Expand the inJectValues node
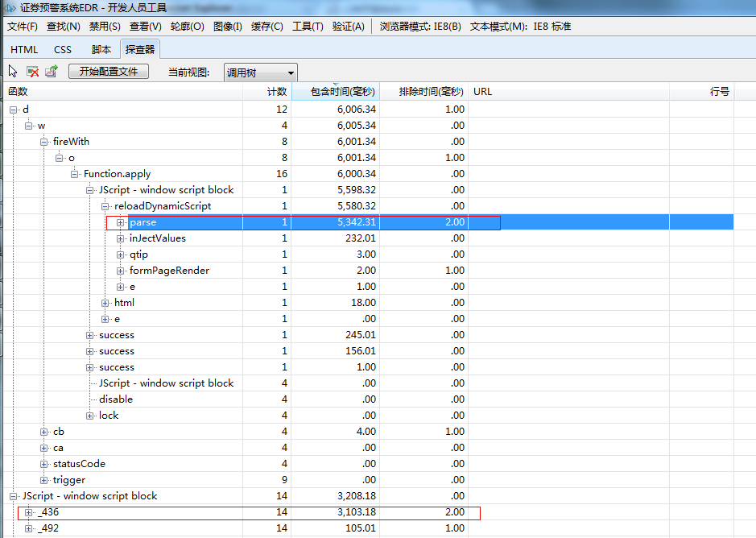 pos(121,239)
